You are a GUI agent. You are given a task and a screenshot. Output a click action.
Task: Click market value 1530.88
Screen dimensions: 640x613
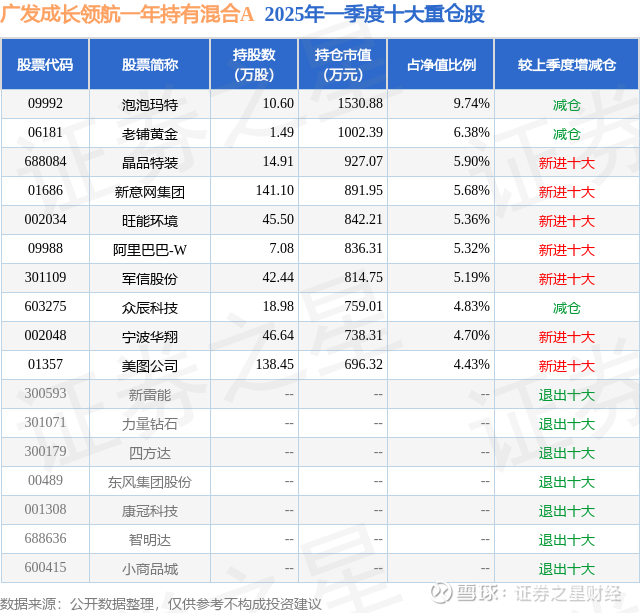[360, 104]
